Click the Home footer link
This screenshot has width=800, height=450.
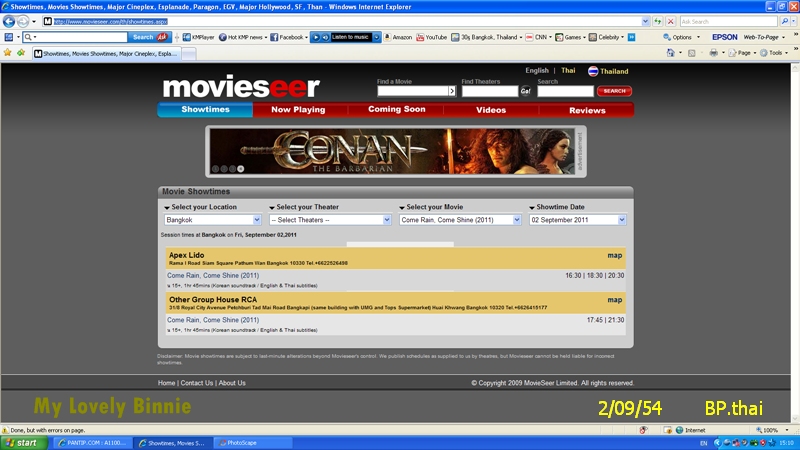[166, 383]
